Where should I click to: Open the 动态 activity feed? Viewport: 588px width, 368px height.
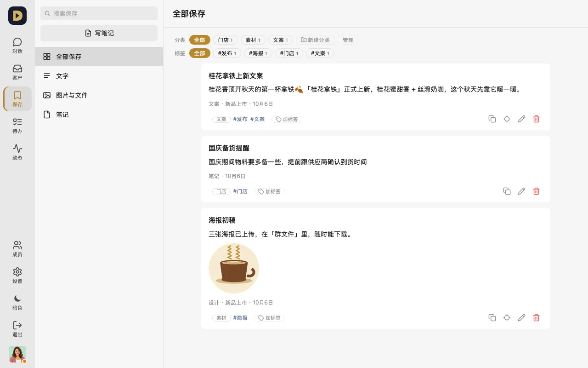tap(17, 152)
